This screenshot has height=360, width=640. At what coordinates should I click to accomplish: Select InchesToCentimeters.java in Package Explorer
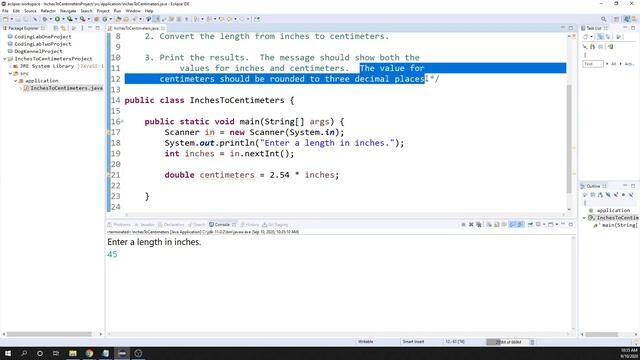66,88
